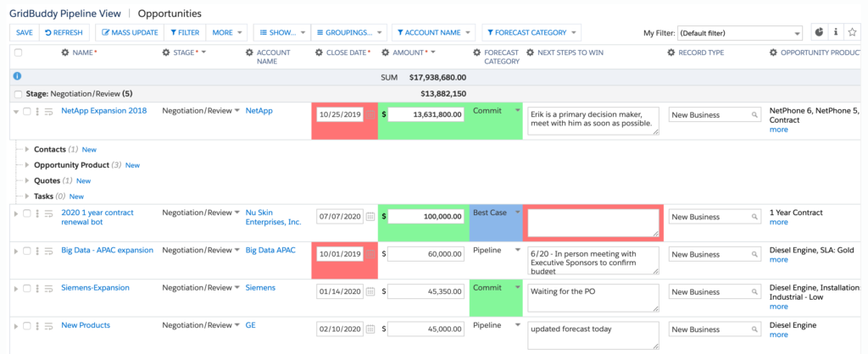Click lookup search icon in NetApp Record Type field
868x354 pixels.
[754, 115]
